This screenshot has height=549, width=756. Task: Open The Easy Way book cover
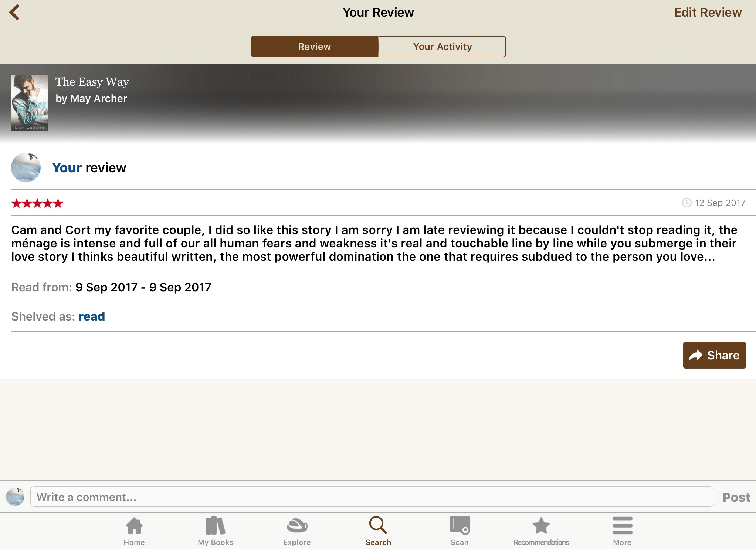coord(30,103)
